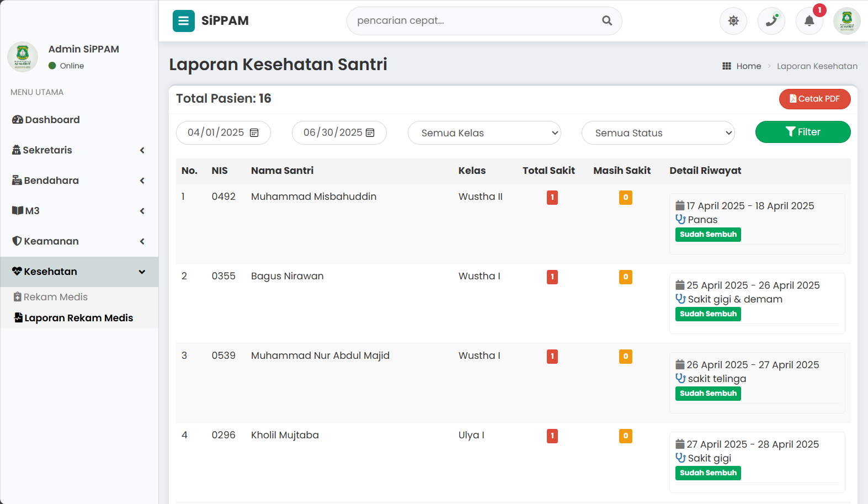Open the phone call icon in header
868x504 pixels.
click(771, 21)
